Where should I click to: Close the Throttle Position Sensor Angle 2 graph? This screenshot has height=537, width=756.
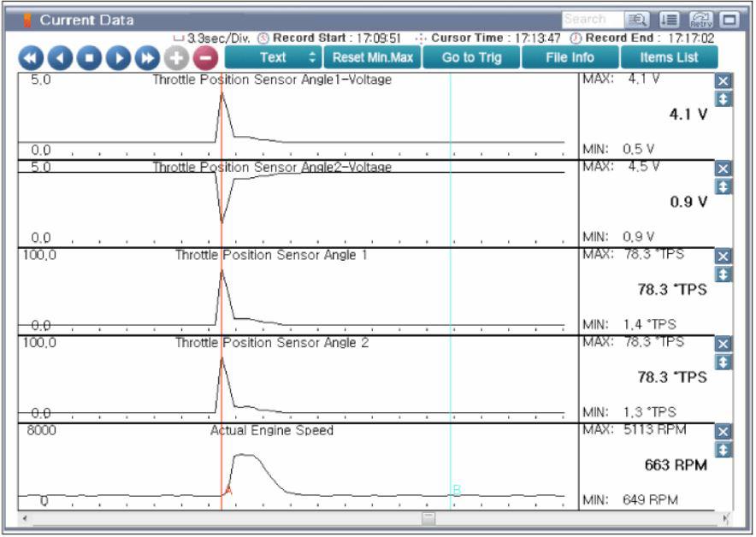723,344
